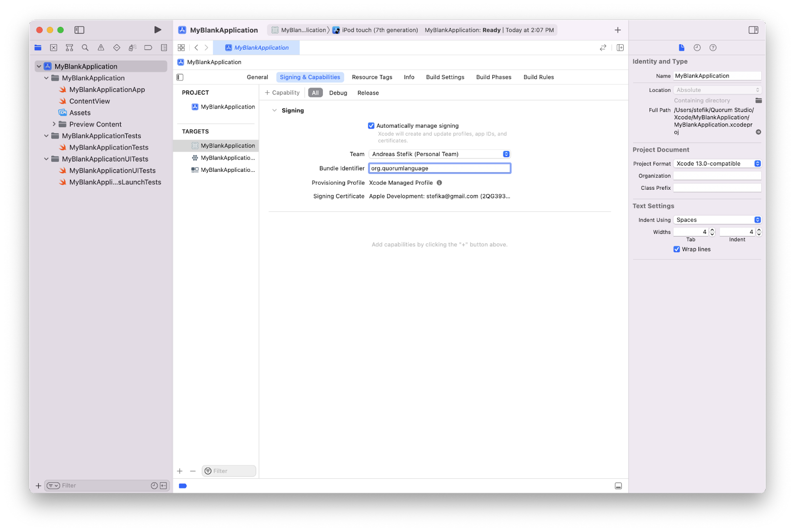Select the All configuration filter
The image size is (795, 532).
pyautogui.click(x=315, y=93)
